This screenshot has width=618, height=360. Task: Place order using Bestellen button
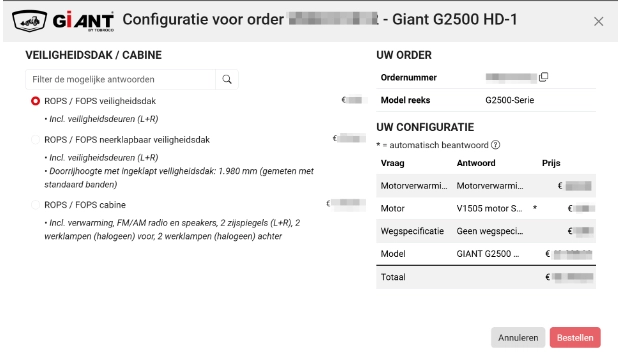(575, 338)
